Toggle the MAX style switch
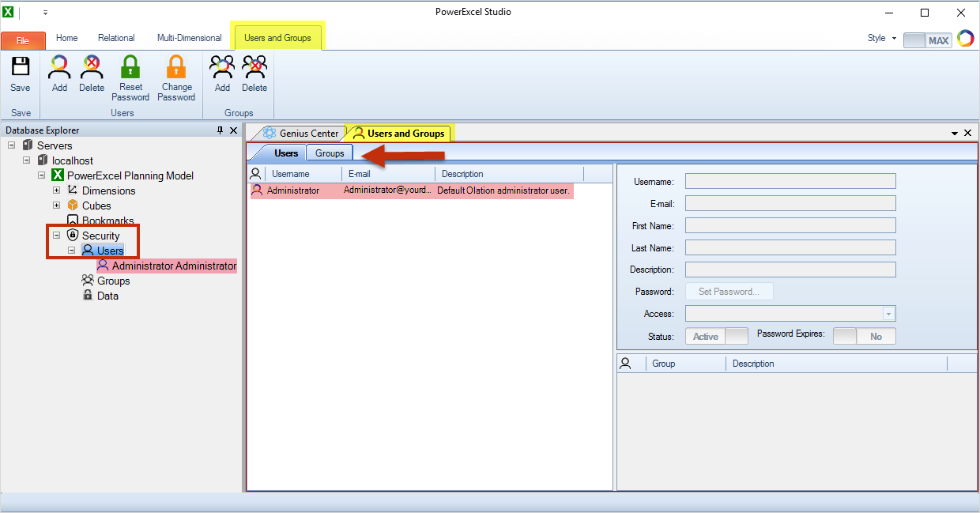This screenshot has height=513, width=980. [927, 40]
